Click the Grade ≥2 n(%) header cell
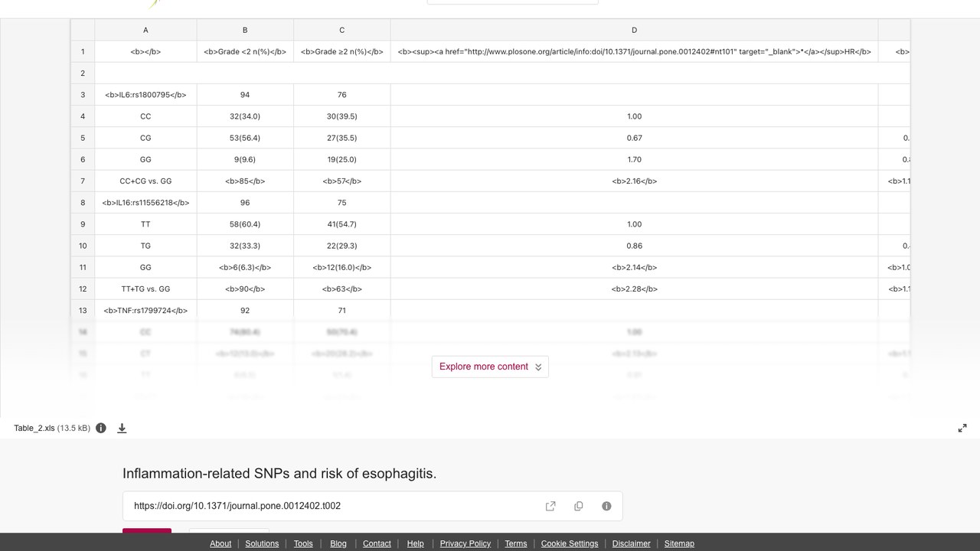This screenshot has height=551, width=980. 341,52
